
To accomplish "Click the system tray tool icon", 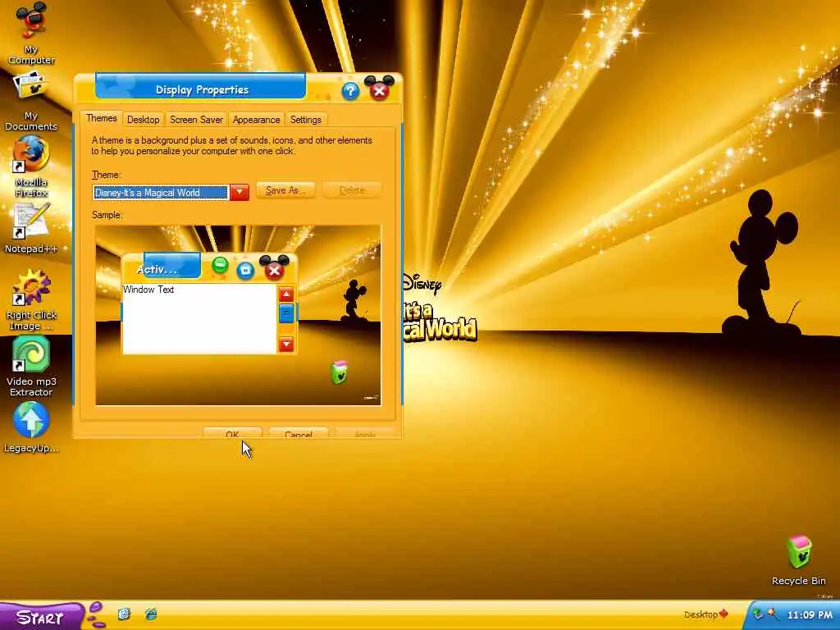I will [x=773, y=614].
